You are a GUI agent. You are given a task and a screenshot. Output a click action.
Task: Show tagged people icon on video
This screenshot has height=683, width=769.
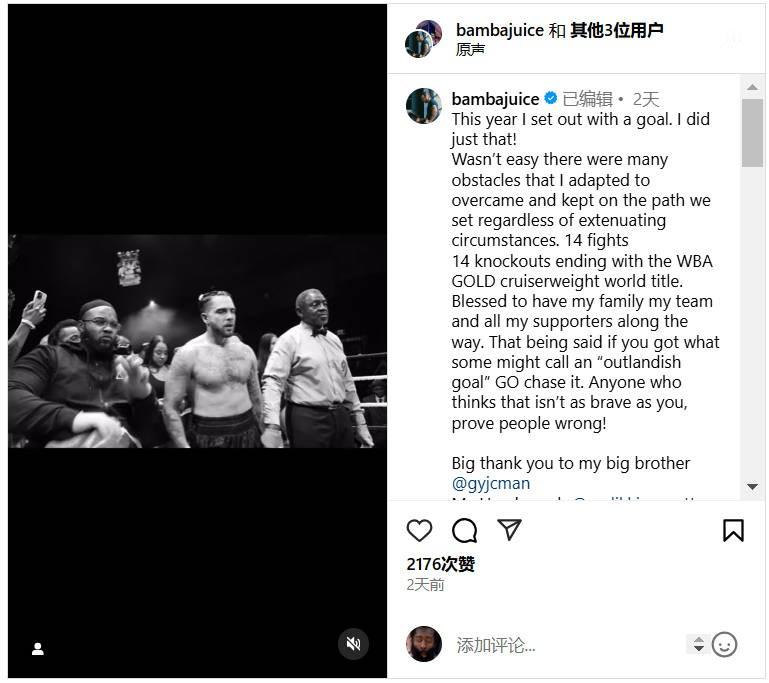click(x=38, y=649)
